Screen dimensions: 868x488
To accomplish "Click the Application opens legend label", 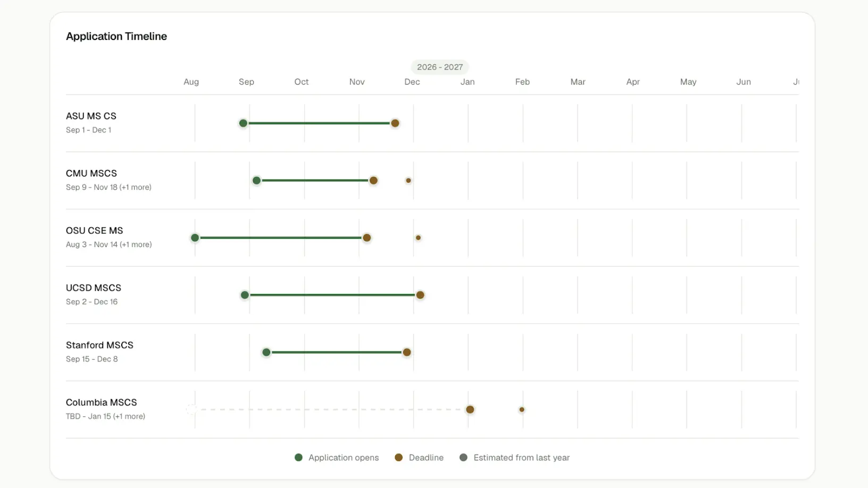I will pyautogui.click(x=344, y=458).
